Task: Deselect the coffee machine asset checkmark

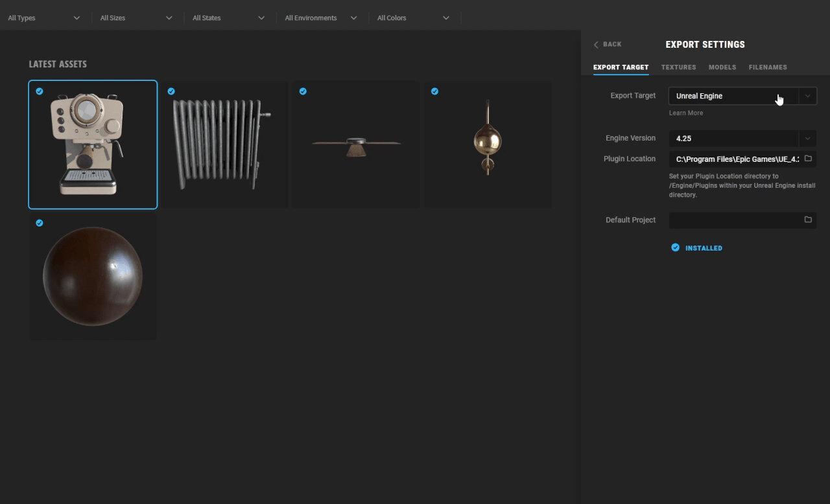Action: 39,91
